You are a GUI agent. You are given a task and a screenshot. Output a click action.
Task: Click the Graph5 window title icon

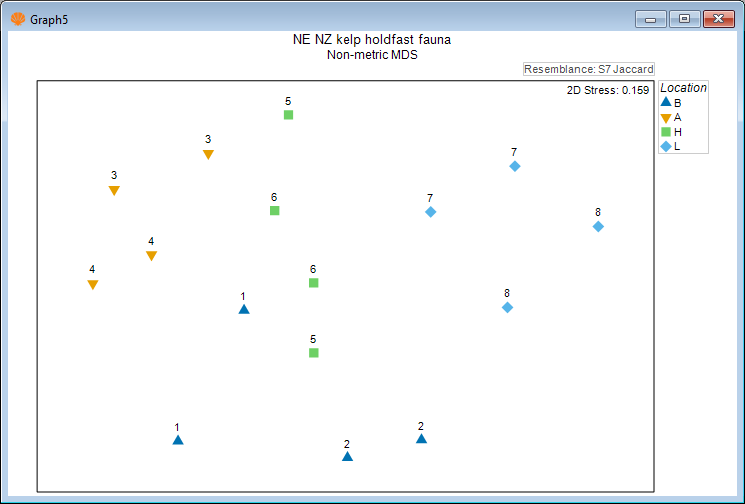pyautogui.click(x=17, y=19)
